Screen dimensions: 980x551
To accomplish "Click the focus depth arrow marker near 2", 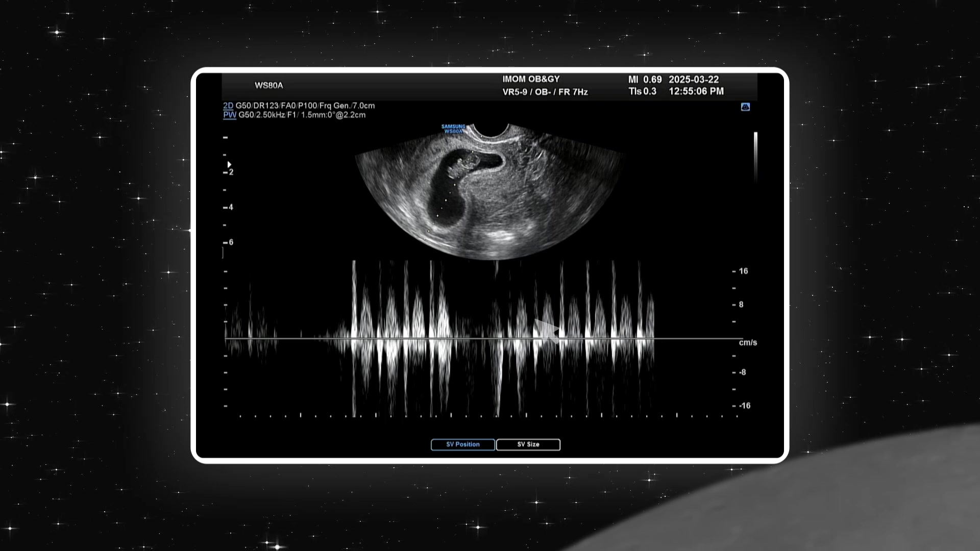I will [x=229, y=164].
